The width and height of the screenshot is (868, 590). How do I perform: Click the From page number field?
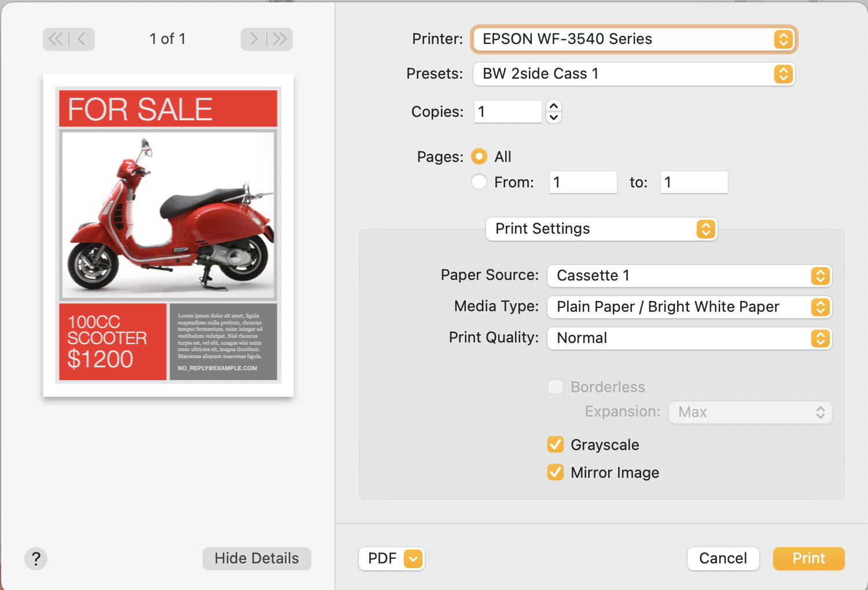[x=583, y=182]
